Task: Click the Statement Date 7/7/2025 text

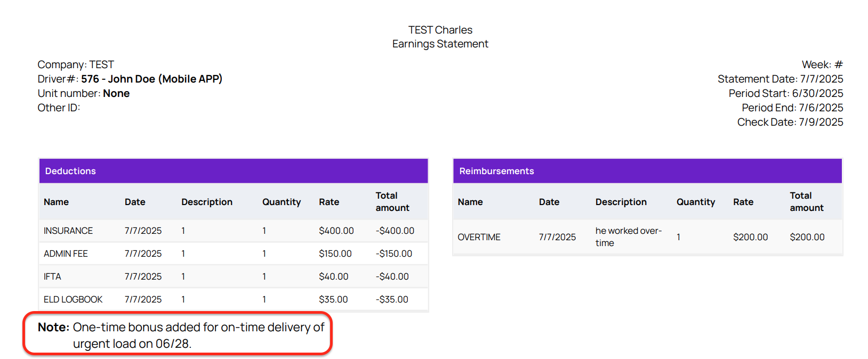Action: 780,79
